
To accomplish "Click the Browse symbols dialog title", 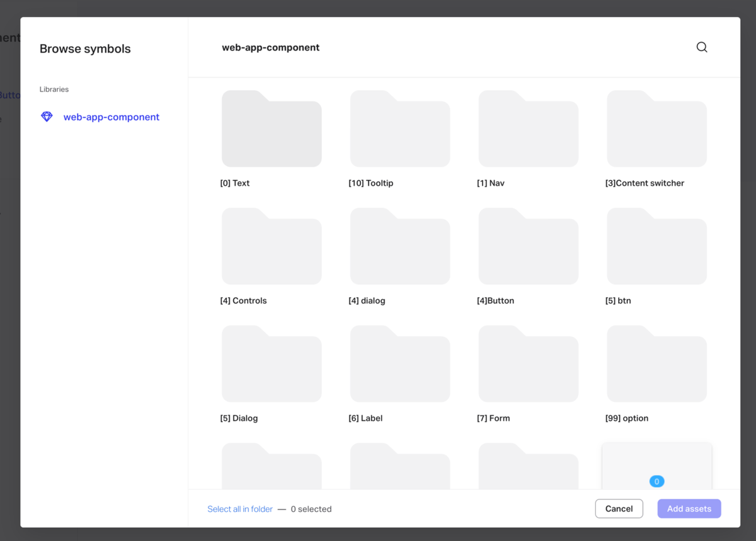I will (85, 49).
